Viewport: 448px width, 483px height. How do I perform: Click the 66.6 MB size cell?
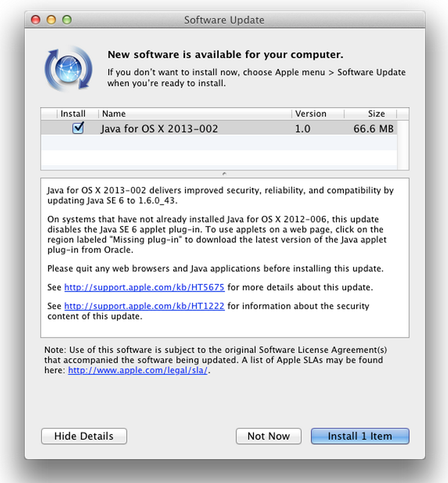point(373,129)
